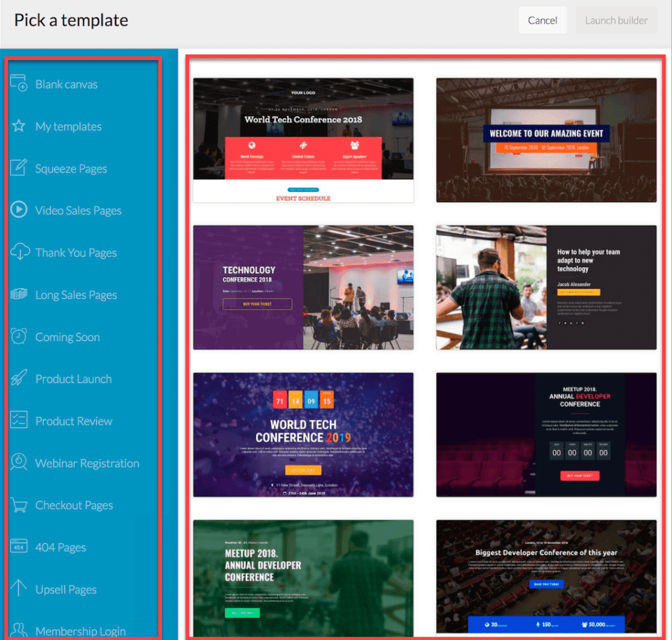672x640 pixels.
Task: Open the My templates category
Action: [68, 127]
